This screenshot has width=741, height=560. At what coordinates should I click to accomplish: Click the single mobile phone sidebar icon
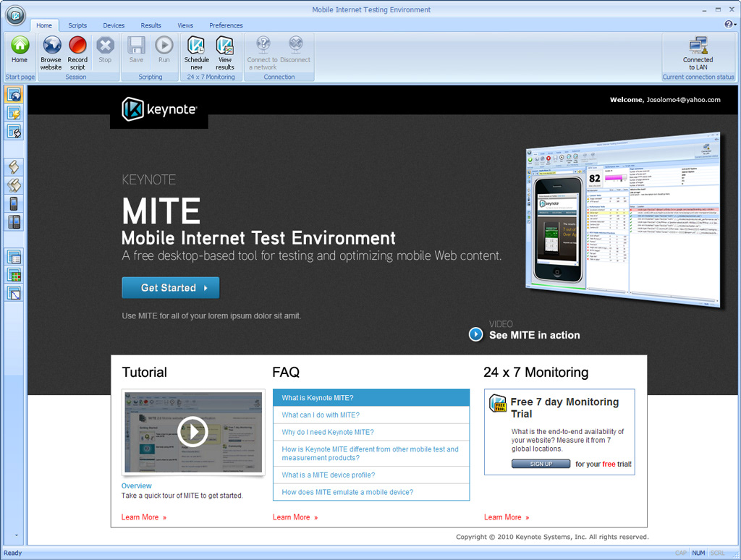[x=14, y=204]
